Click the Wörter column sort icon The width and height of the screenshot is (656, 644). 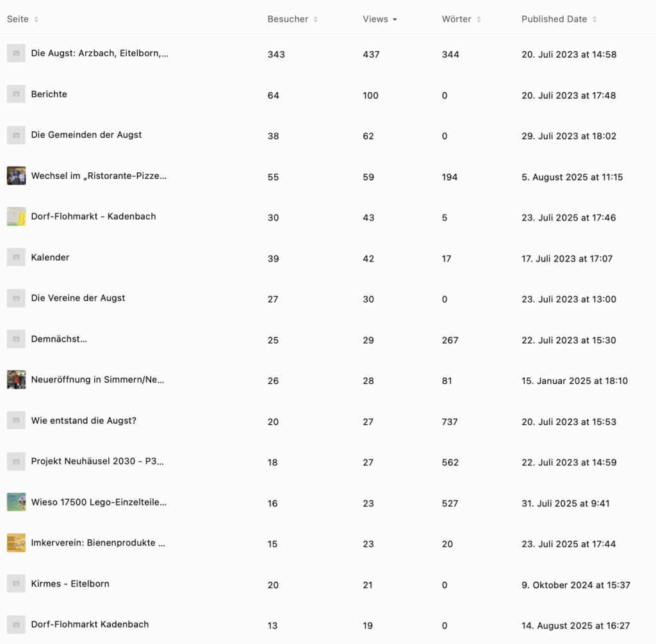pyautogui.click(x=479, y=19)
